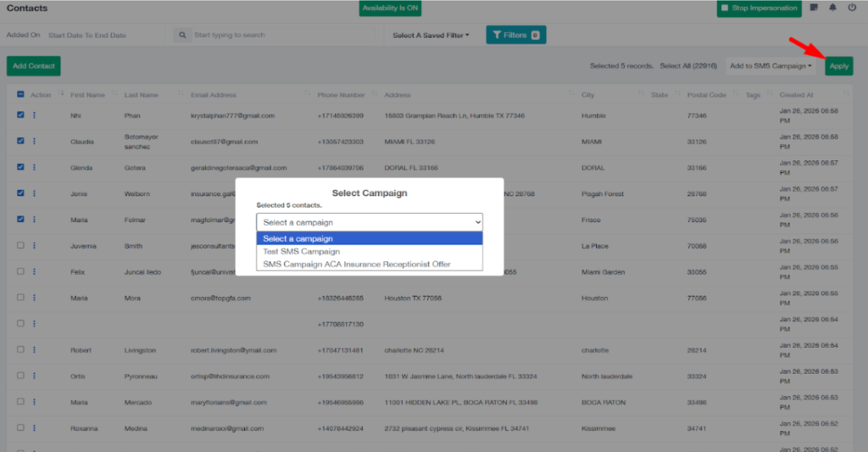Click the Select a campaign combo box
Image resolution: width=868 pixels, height=452 pixels.
tap(369, 222)
